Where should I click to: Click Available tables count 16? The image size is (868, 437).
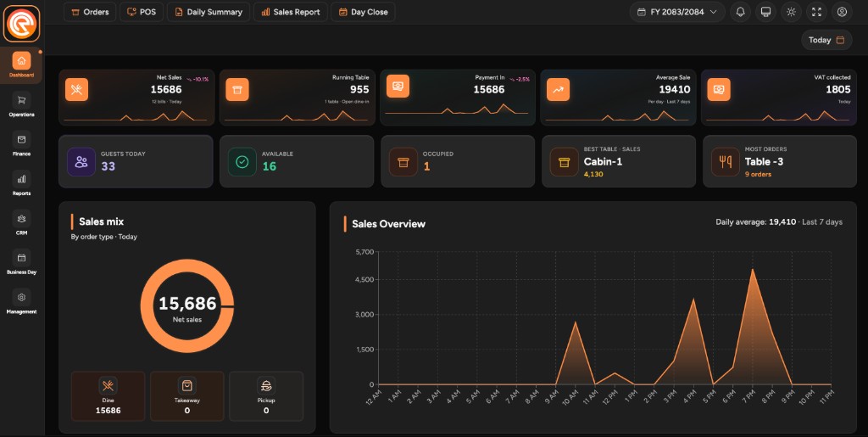(x=269, y=166)
